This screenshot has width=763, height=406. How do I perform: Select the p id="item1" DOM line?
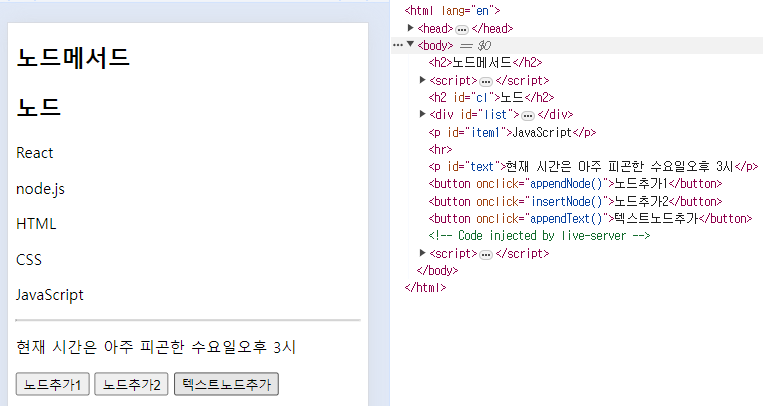click(x=512, y=132)
